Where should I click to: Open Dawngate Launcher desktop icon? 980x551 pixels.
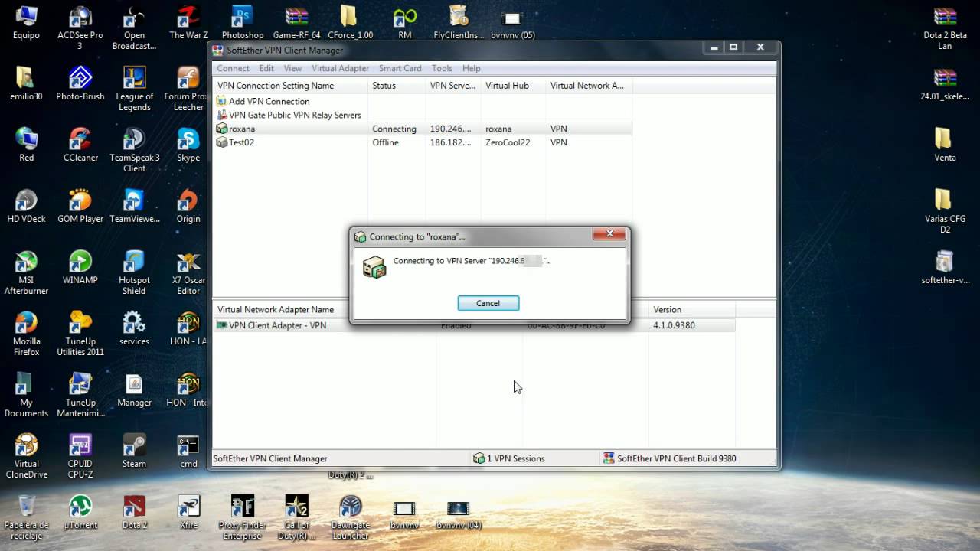tap(350, 517)
